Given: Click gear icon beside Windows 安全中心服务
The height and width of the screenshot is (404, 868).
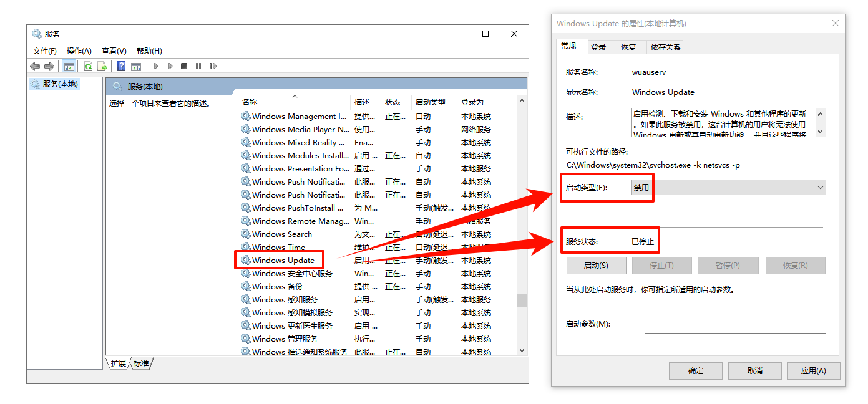Looking at the screenshot, I should click(x=246, y=273).
